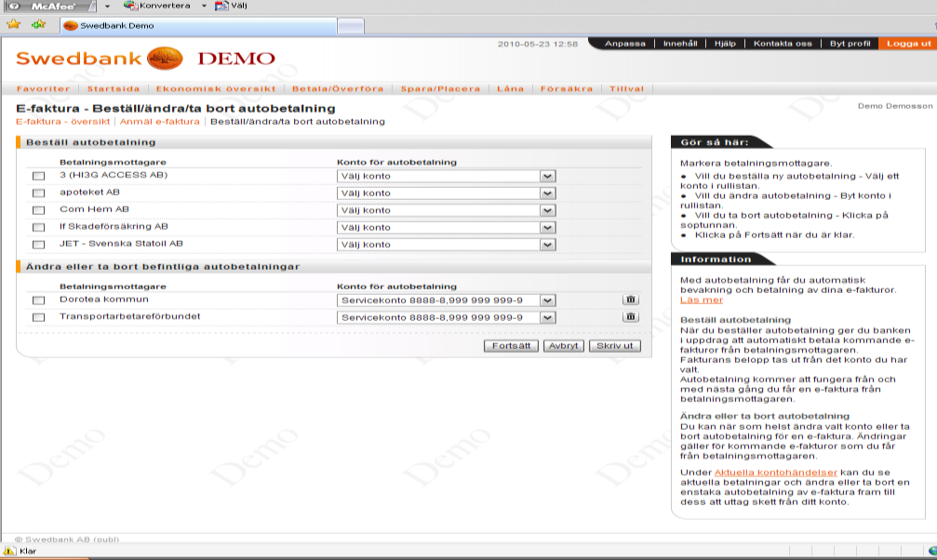
Task: Click the McAfee toolbar logo
Action: click(49, 7)
